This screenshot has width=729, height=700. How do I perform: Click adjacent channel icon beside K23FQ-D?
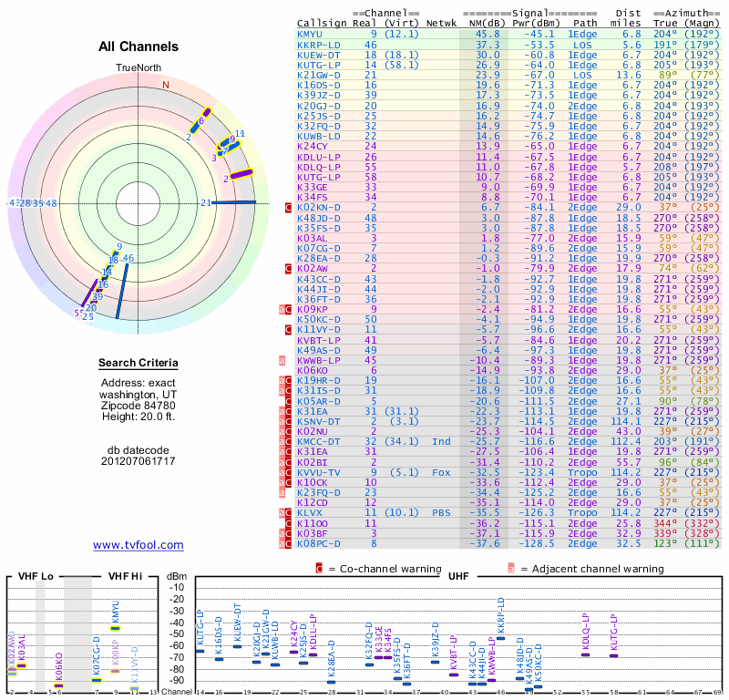[282, 492]
